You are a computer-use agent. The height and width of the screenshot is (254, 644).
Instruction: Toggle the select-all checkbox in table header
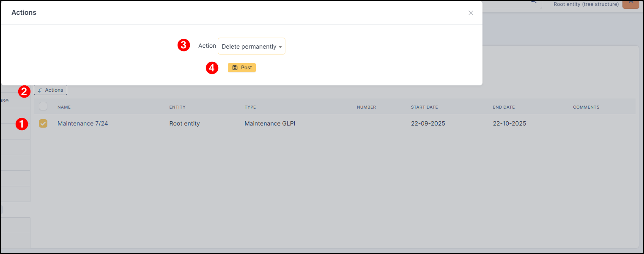(x=43, y=107)
